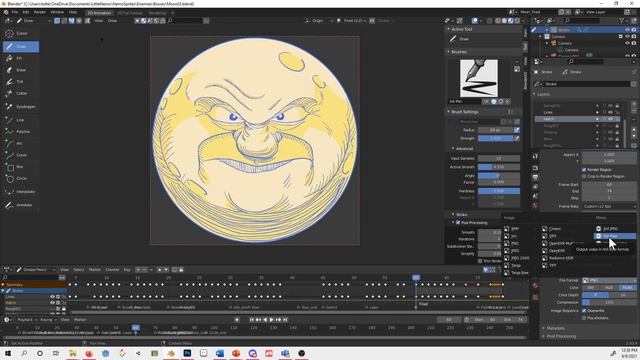
Task: Select the Arc tool
Action: tap(20, 144)
